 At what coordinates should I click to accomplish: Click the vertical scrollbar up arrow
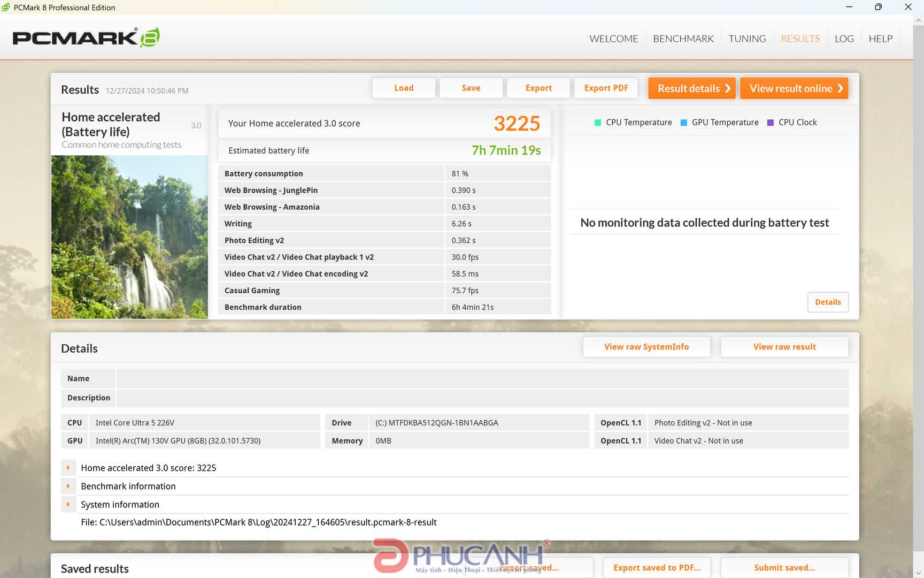(x=919, y=20)
